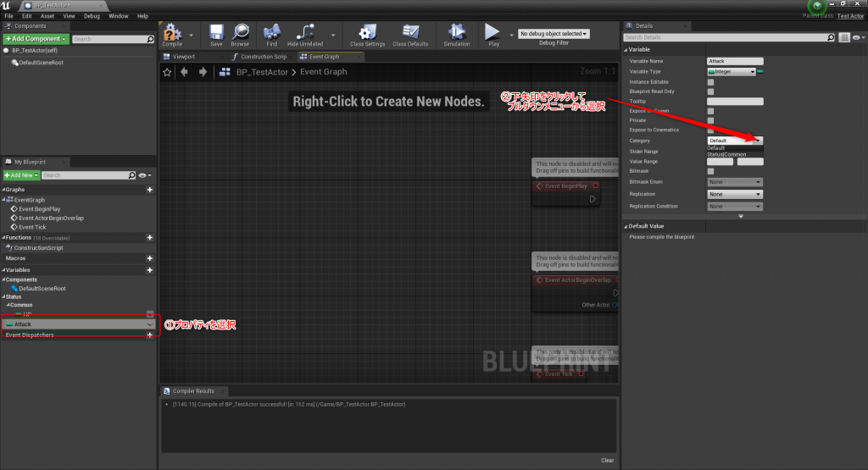Toggle Bitmask checkbox
Image resolution: width=868 pixels, height=470 pixels.
point(711,171)
